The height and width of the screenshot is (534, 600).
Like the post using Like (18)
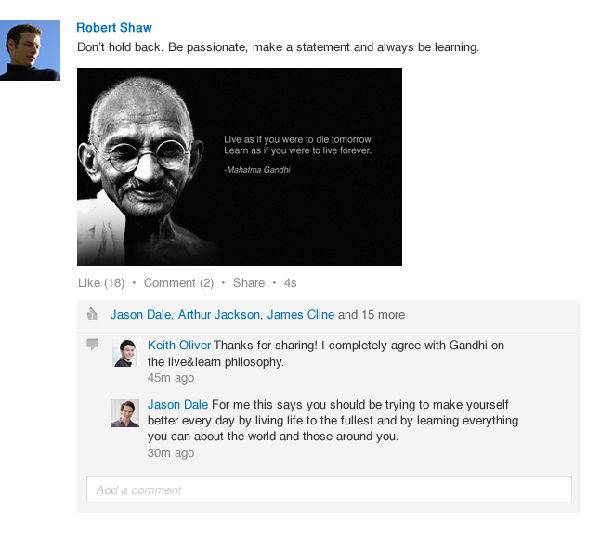click(101, 283)
